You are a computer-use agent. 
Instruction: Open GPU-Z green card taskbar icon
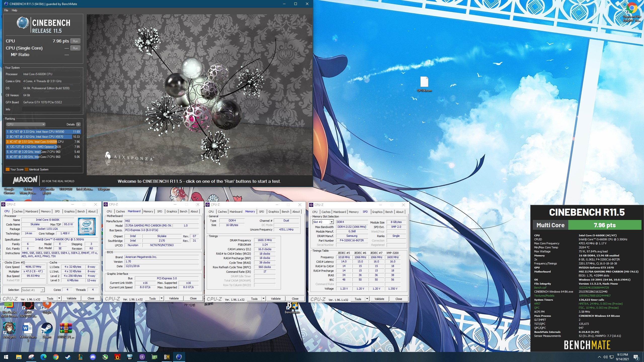pos(154,357)
